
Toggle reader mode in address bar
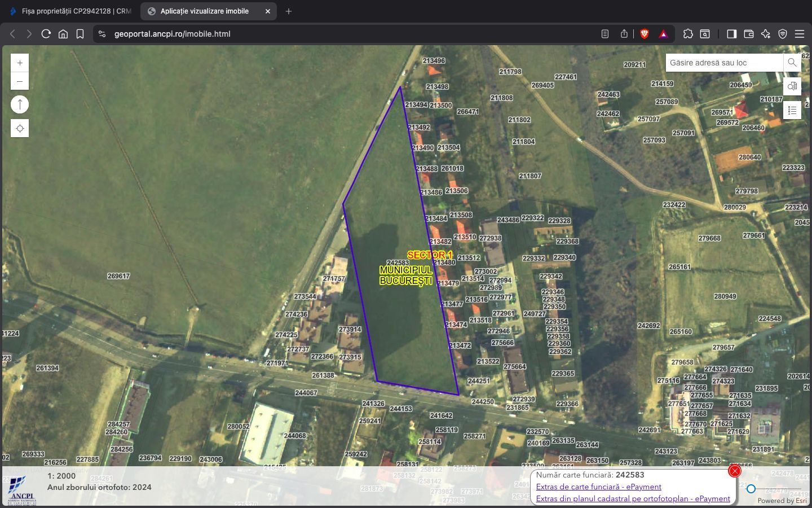tap(605, 34)
